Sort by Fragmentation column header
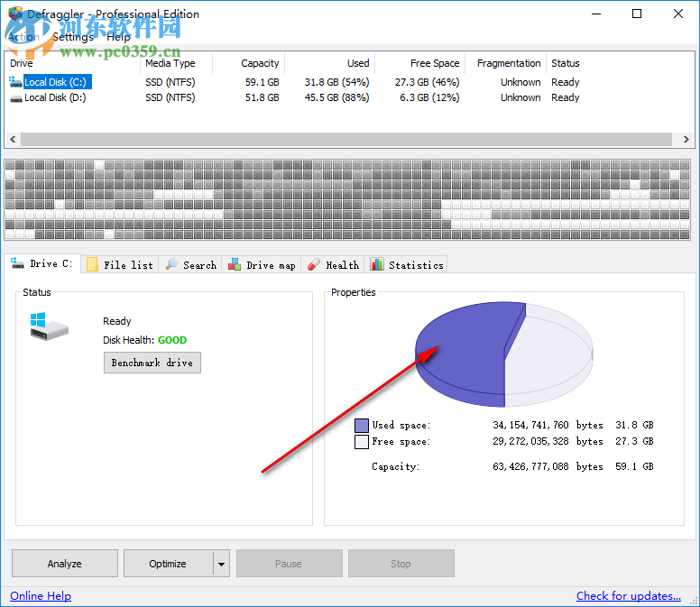700x607 pixels. click(505, 63)
